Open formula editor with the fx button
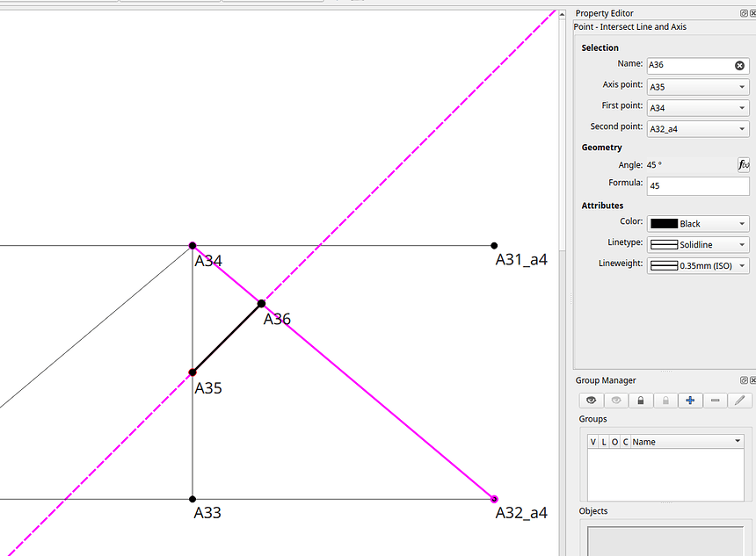 (743, 164)
